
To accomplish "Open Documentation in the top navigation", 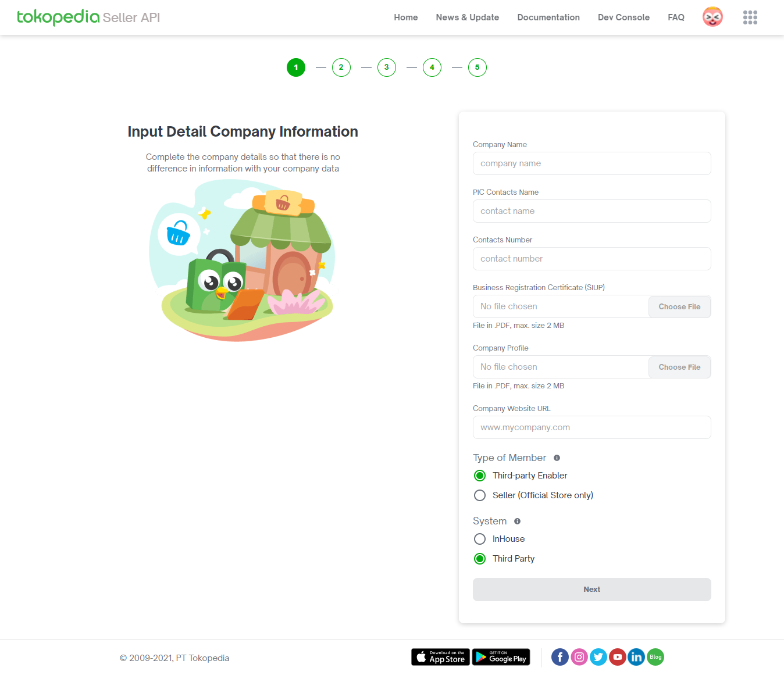I will [x=548, y=17].
